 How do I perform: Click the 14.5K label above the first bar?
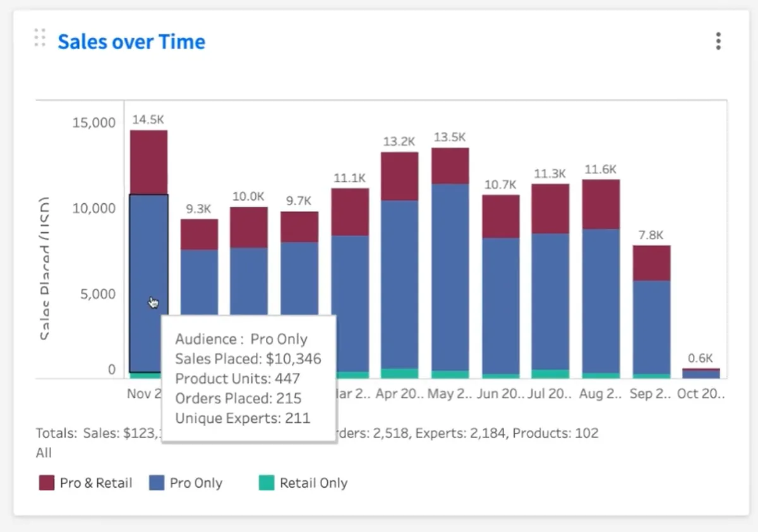click(148, 119)
